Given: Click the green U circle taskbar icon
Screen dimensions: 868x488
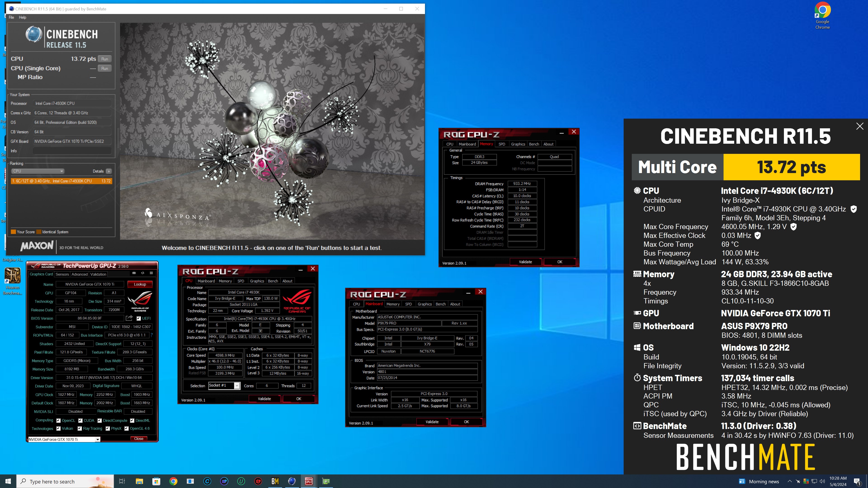Looking at the screenshot, I should pyautogui.click(x=241, y=481).
